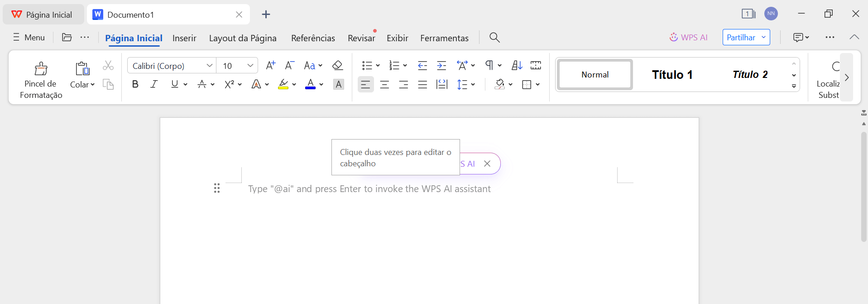Center align text

384,84
